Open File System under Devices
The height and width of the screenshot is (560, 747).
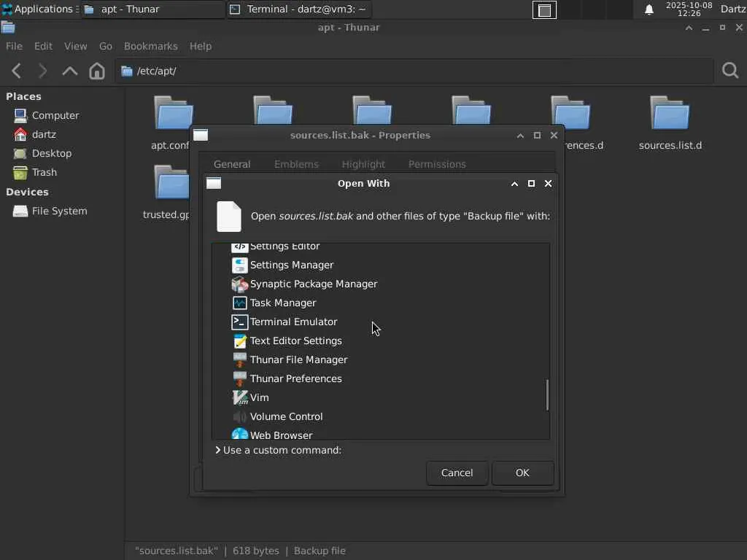point(50,211)
